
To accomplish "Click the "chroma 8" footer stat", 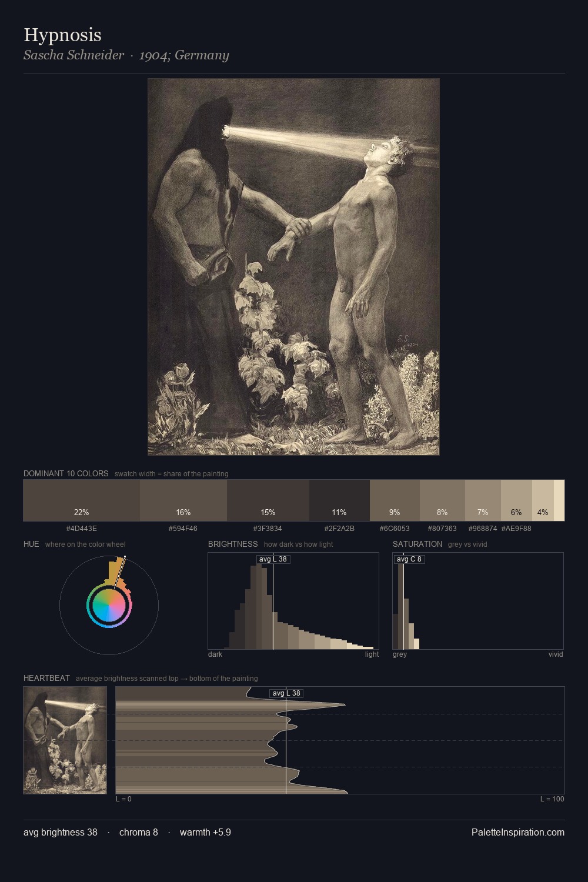I will 139,833.
